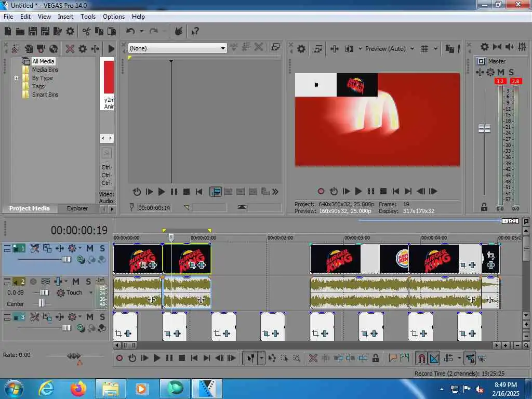
Task: Select the Media Bins folder
Action: (x=45, y=70)
